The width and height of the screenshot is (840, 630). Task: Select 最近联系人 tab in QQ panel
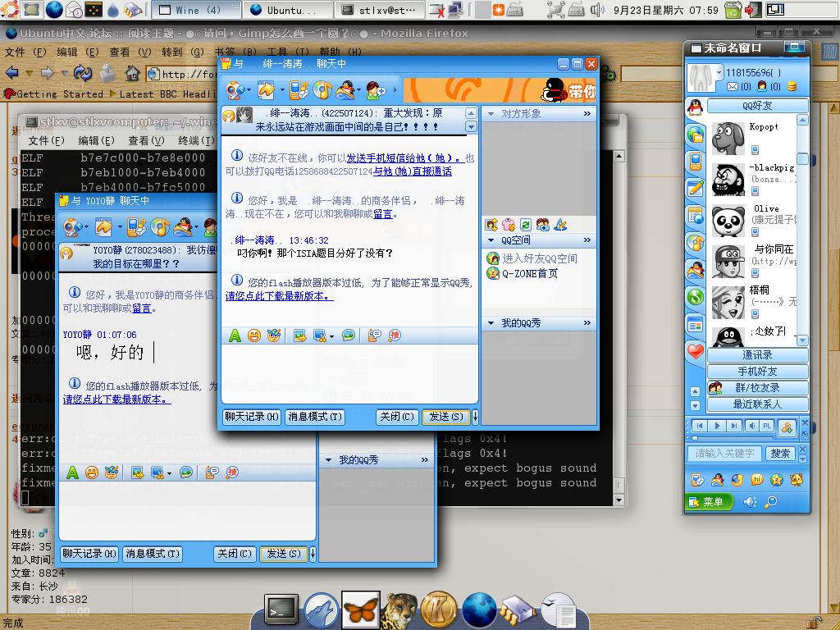coord(757,404)
